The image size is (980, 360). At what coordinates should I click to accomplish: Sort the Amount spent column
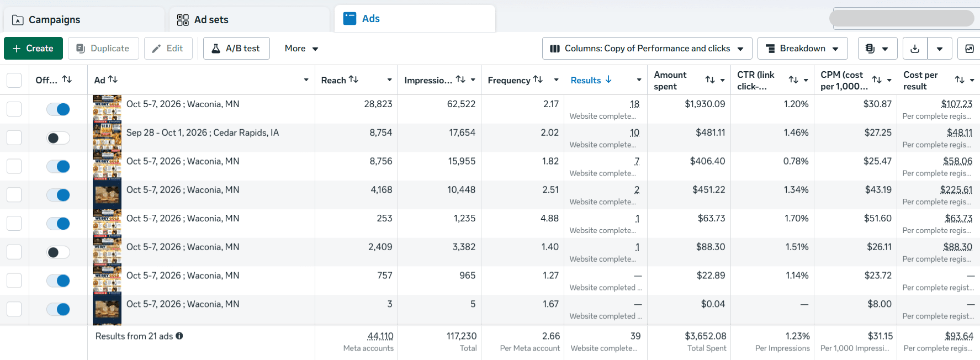710,80
